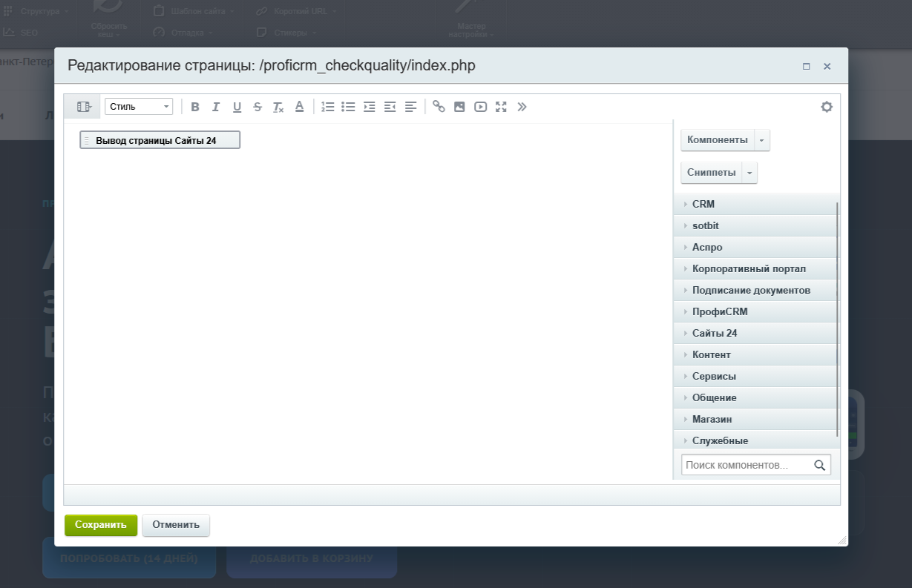The width and height of the screenshot is (912, 588).
Task: Switch editor view mode icon
Action: 83,107
